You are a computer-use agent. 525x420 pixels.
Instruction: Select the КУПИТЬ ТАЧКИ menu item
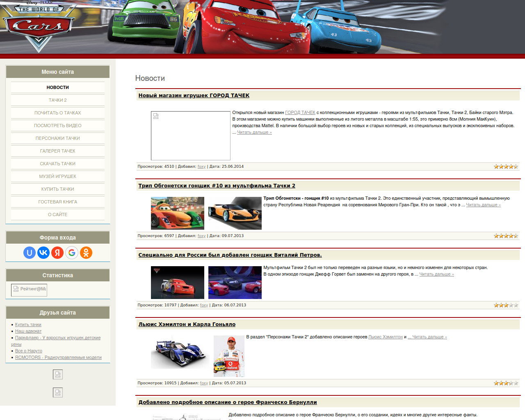coord(58,189)
